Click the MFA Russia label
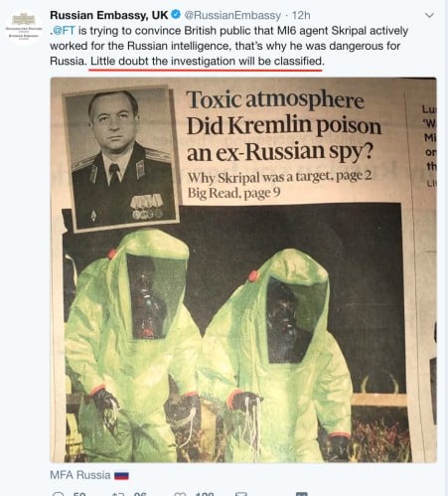This screenshot has height=496, width=448. (80, 475)
